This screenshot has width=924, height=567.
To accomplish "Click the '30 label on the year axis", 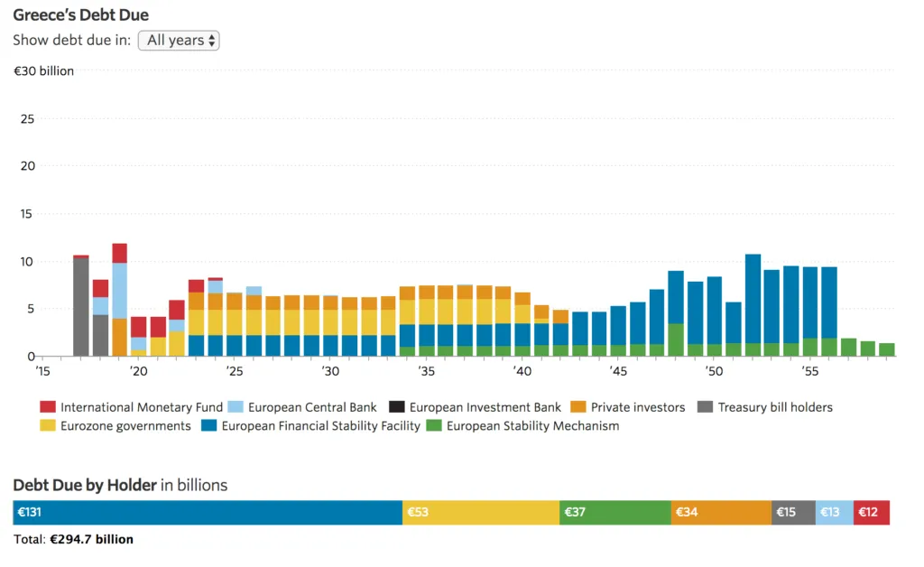I will pos(330,371).
